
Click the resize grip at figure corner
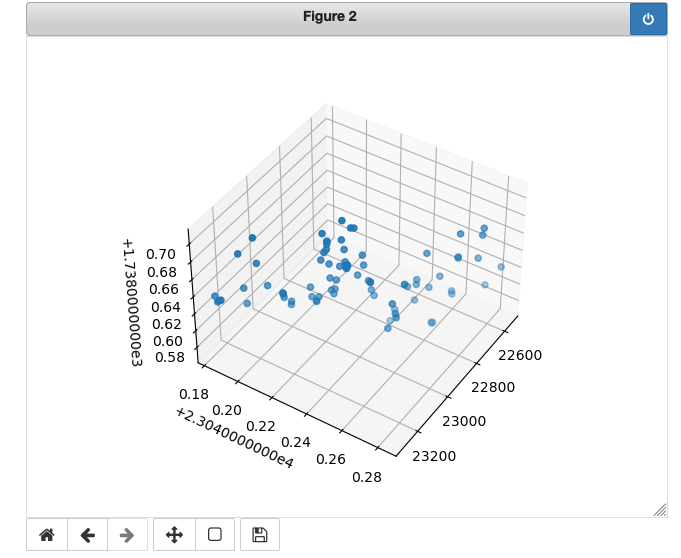(660, 510)
